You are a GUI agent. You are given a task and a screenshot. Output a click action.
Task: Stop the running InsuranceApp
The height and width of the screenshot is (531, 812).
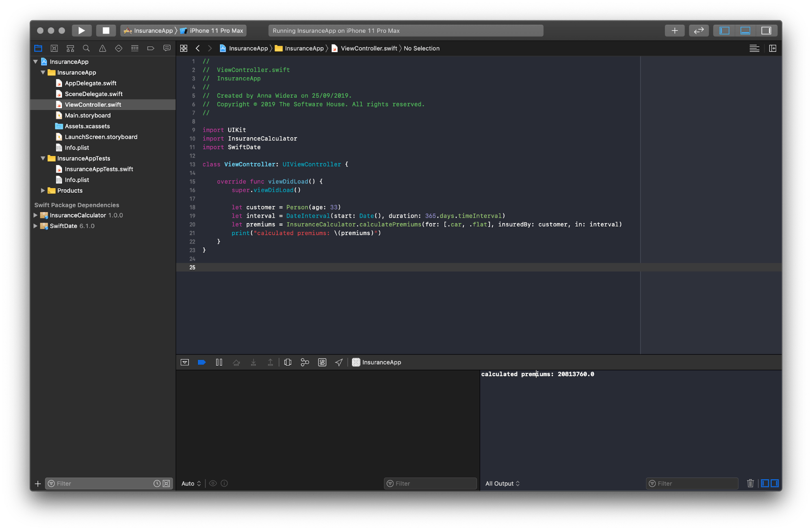[x=106, y=30]
